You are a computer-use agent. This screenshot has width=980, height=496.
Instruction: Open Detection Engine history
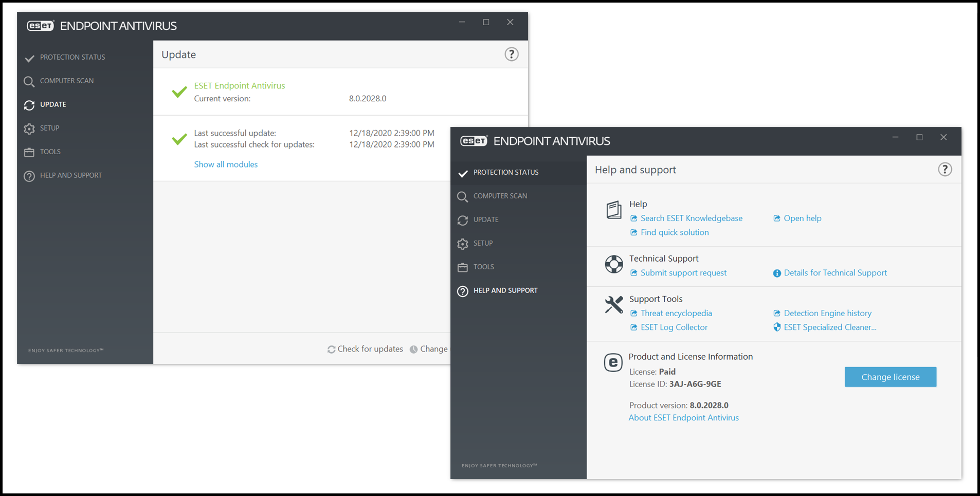point(827,313)
